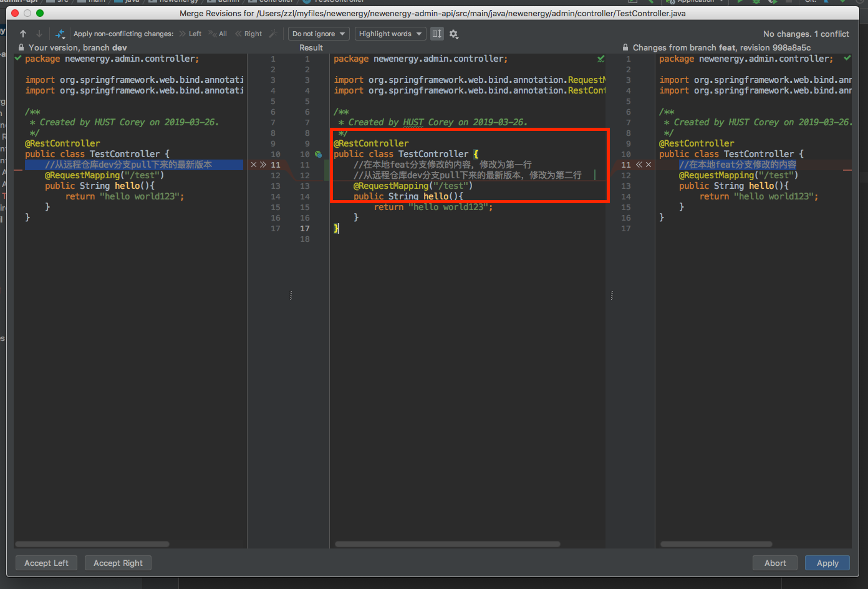Click the 'Result' pane header label
Screen dimensions: 868x589
coord(311,47)
